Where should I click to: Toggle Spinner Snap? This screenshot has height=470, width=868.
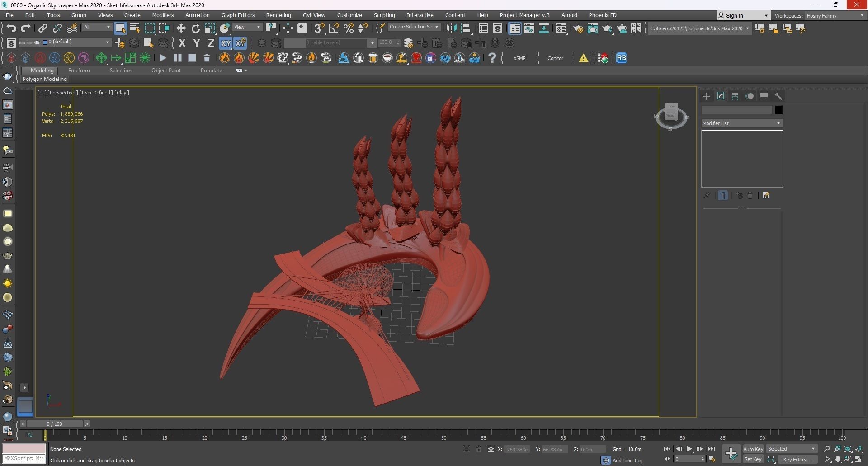tap(363, 28)
